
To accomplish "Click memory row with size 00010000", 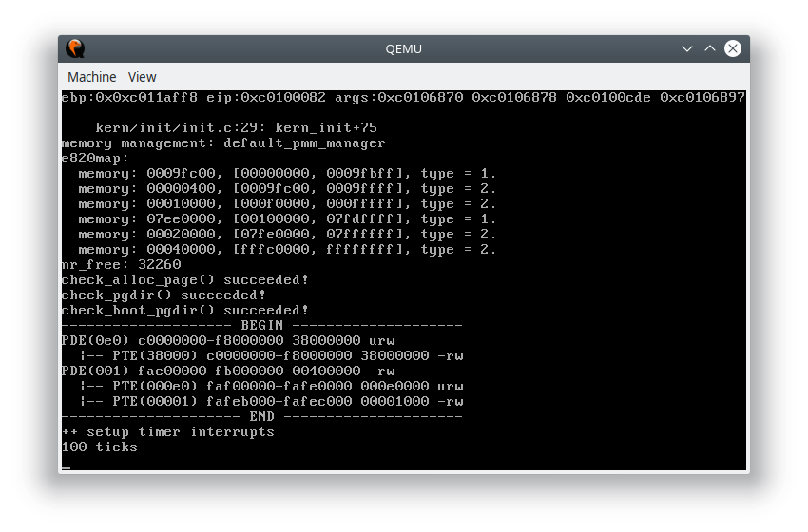I will click(287, 204).
